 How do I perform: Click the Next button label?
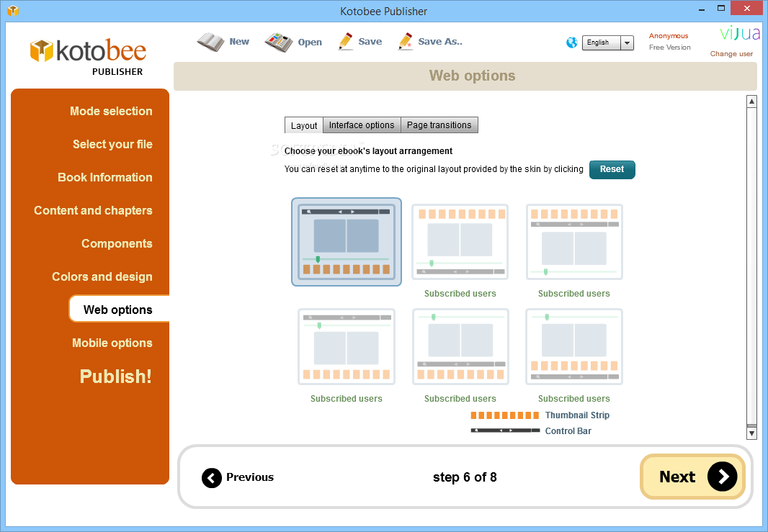677,477
